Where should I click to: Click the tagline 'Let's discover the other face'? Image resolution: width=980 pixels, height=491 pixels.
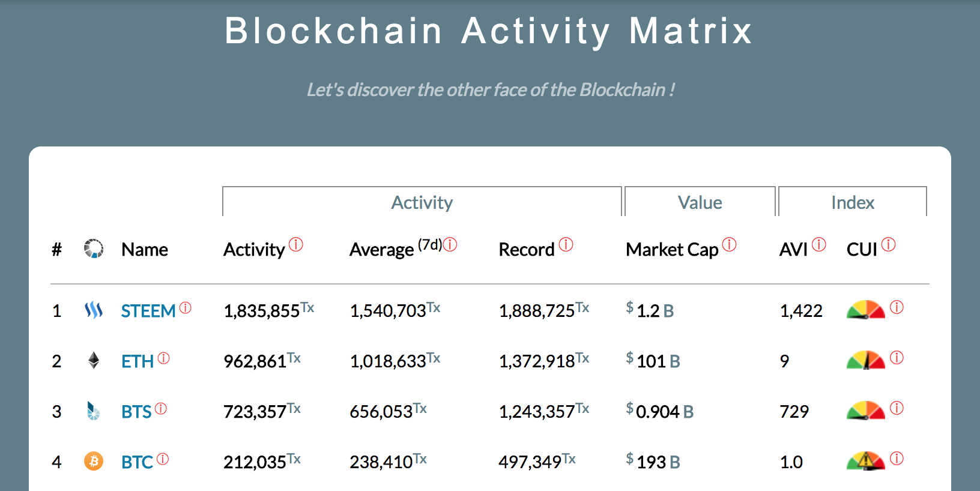click(491, 90)
